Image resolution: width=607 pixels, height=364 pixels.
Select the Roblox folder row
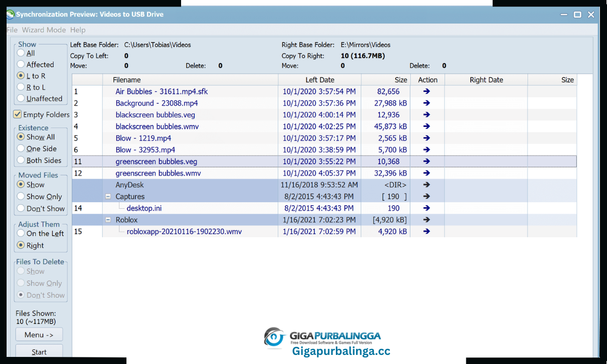point(324,220)
